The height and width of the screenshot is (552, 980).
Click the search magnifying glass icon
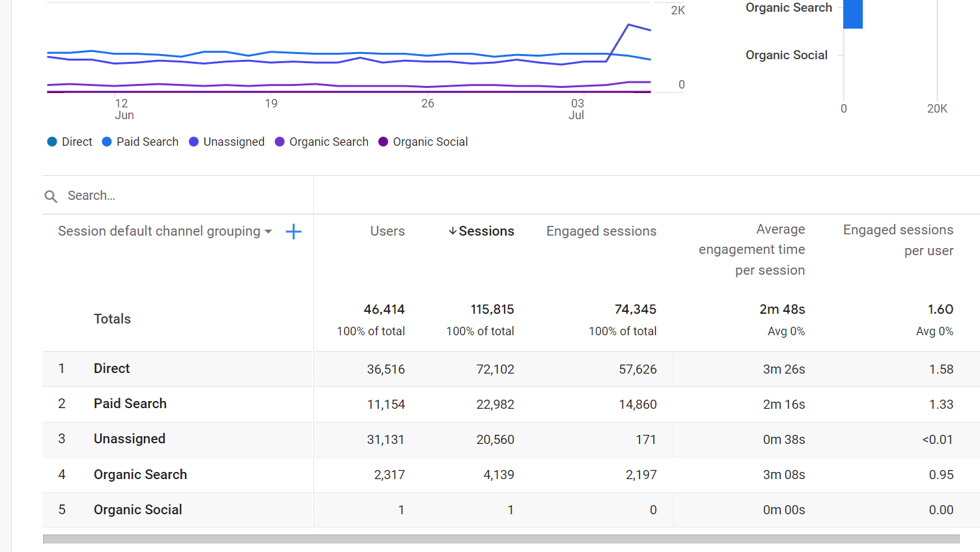tap(51, 195)
